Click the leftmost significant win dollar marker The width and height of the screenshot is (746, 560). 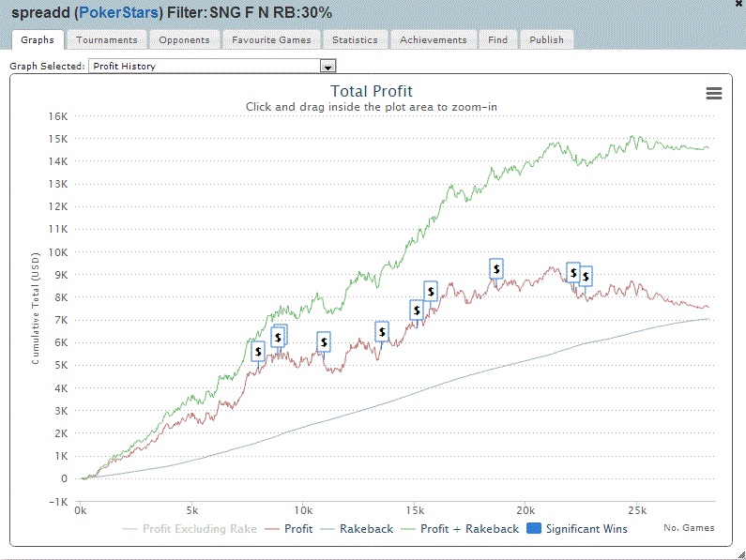[259, 351]
